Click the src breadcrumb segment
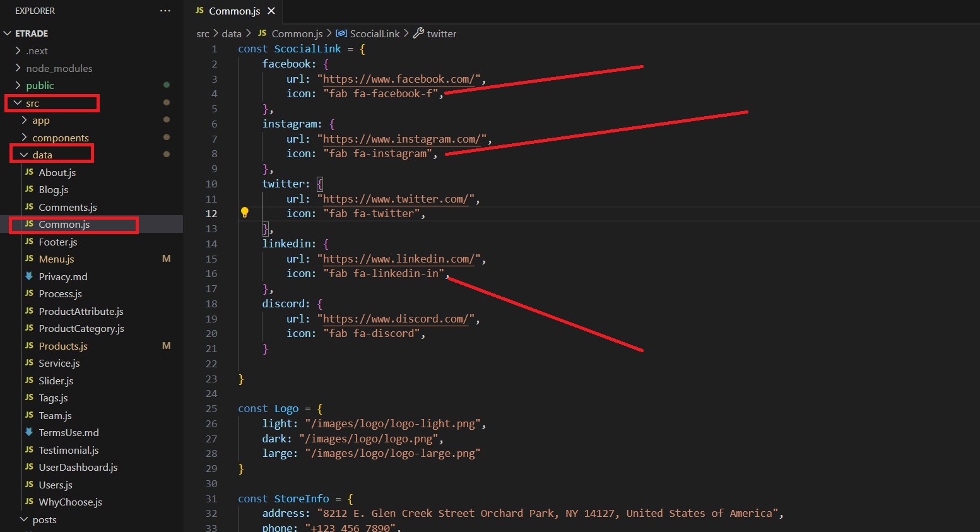This screenshot has height=532, width=980. click(x=203, y=33)
